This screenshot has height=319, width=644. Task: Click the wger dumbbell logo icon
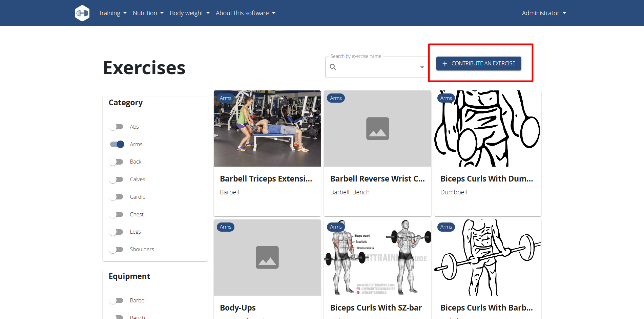point(82,13)
